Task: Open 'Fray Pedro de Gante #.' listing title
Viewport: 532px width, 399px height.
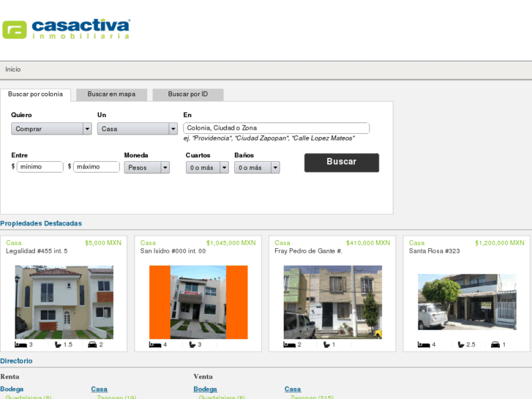Action: (308, 251)
